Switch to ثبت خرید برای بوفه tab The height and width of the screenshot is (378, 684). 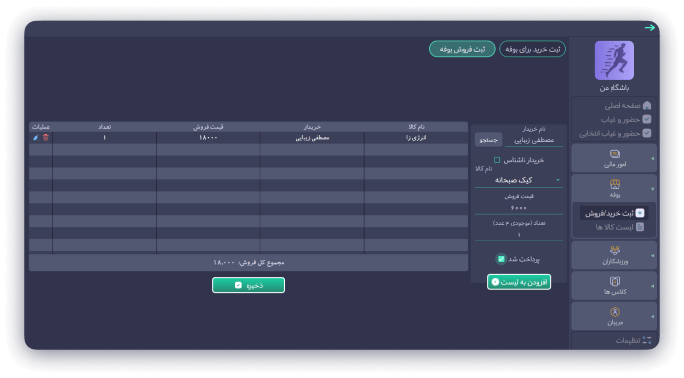point(532,49)
